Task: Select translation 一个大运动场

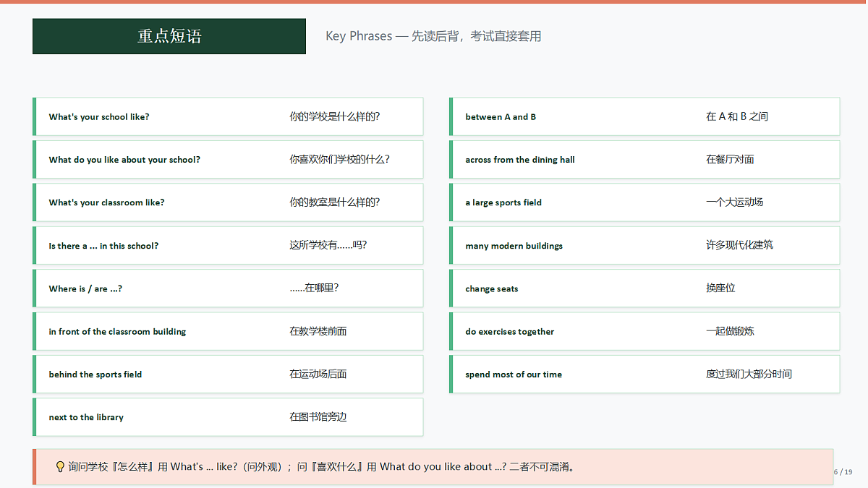Action: point(735,202)
